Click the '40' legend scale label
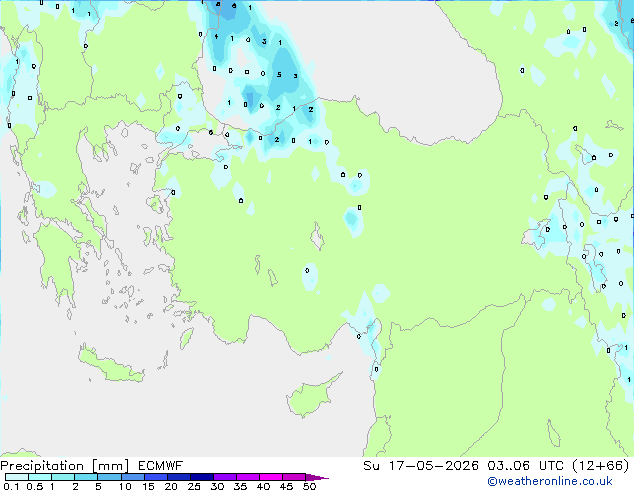This screenshot has height=490, width=634. coord(263,486)
